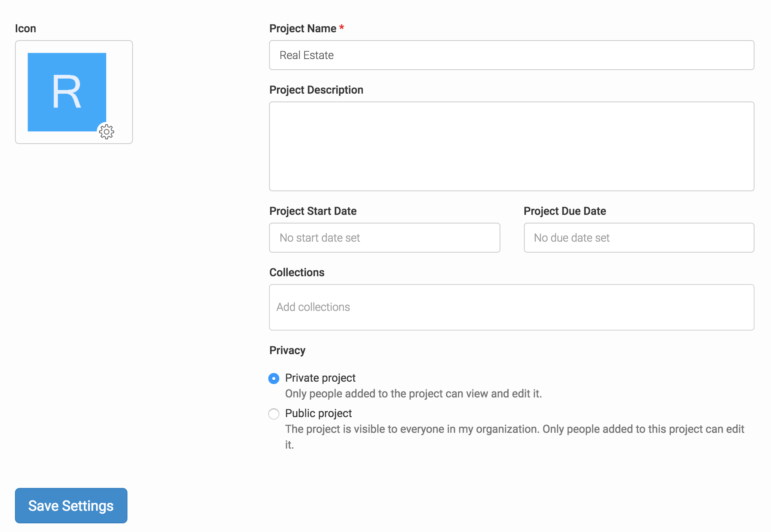Click the 'Project Start Date' label
This screenshot has height=532, width=771.
[313, 211]
